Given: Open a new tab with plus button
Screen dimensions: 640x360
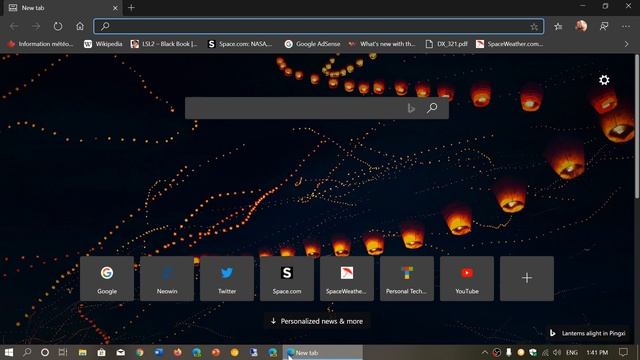Looking at the screenshot, I should tap(131, 8).
